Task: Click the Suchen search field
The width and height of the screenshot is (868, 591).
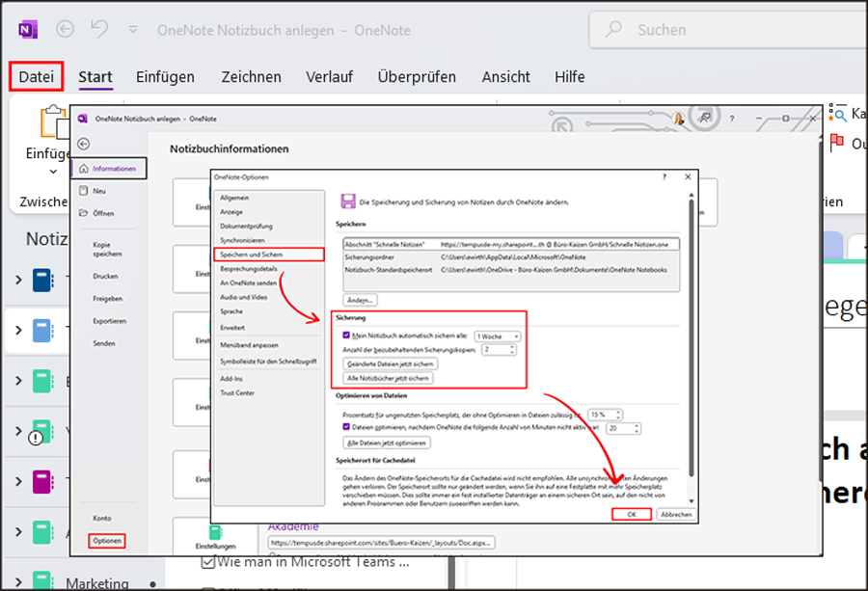Action: pos(728,30)
